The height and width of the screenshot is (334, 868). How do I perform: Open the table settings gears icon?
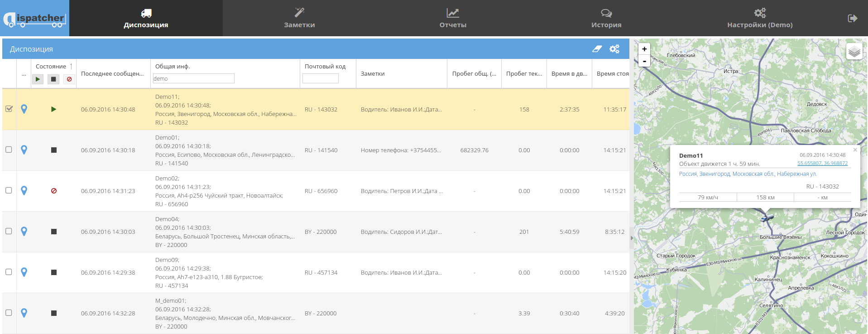coord(614,49)
